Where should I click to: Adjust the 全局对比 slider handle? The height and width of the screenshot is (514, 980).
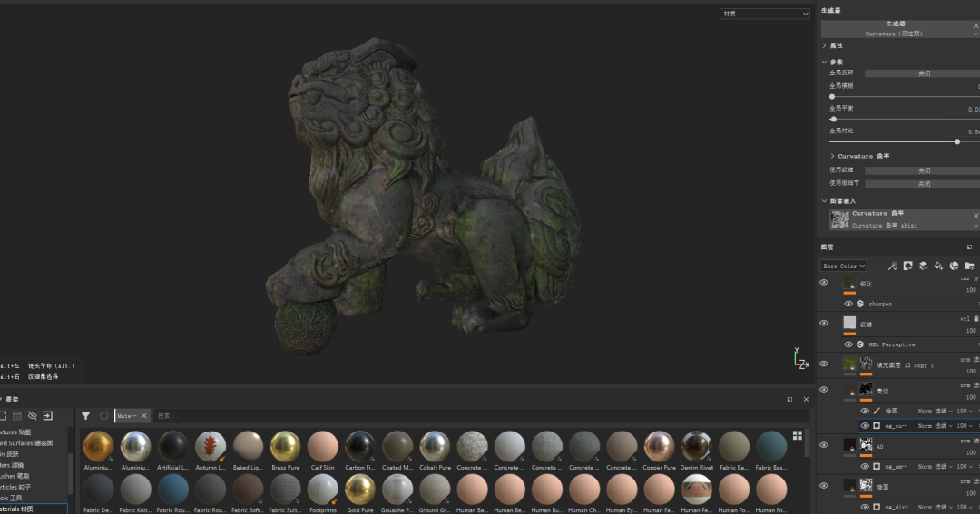pyautogui.click(x=957, y=141)
